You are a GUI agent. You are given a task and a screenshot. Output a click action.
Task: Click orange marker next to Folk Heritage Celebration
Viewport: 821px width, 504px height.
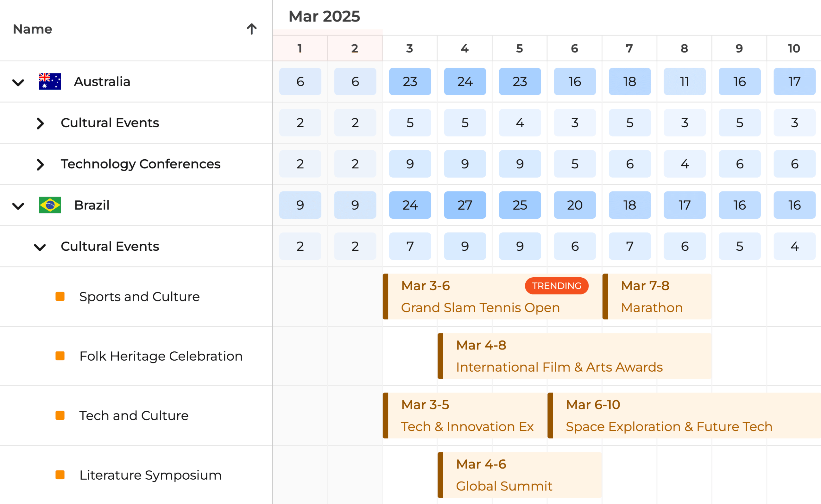(60, 356)
